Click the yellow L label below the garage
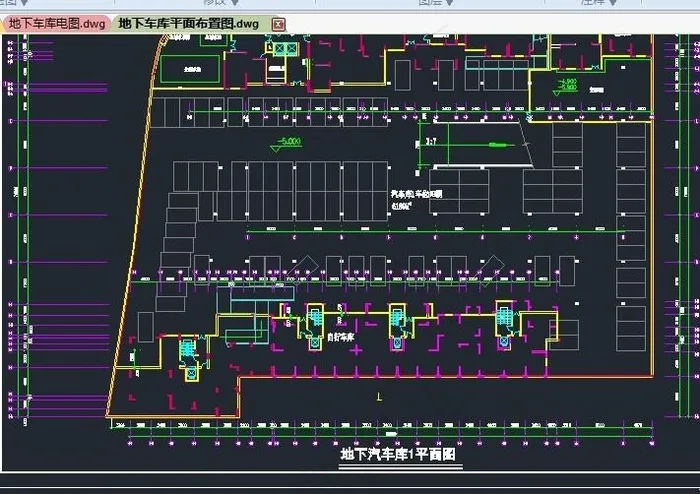 tap(378, 397)
